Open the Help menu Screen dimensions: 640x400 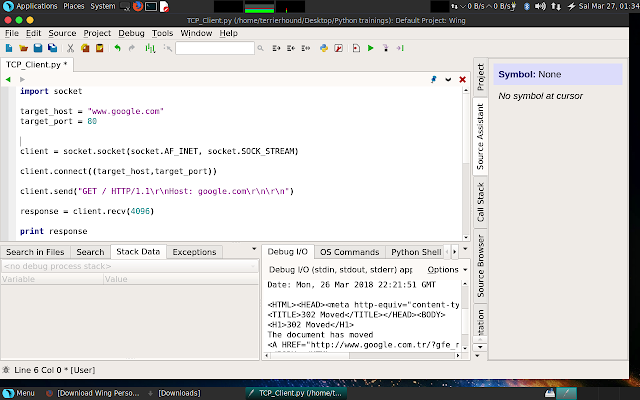click(228, 33)
